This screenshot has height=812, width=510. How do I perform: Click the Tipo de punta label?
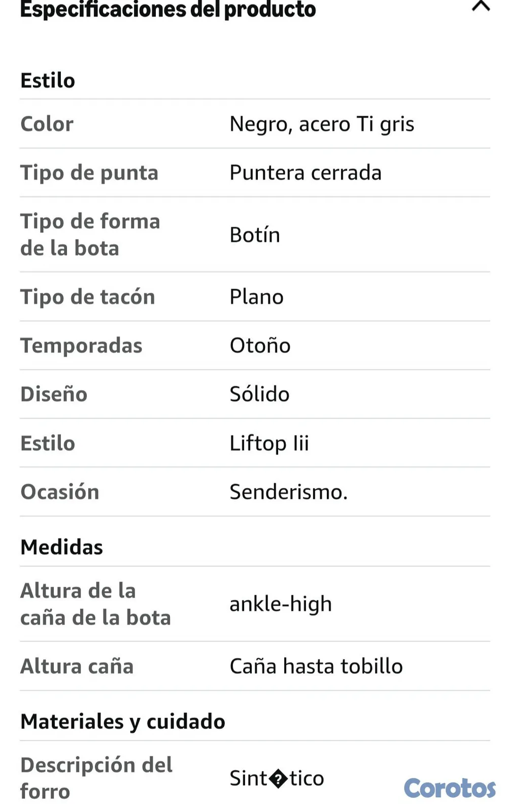89,173
